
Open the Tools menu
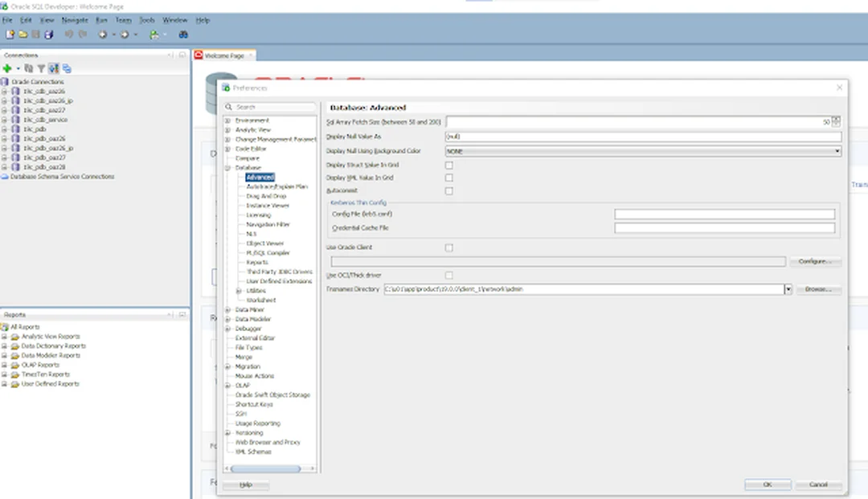coord(147,20)
